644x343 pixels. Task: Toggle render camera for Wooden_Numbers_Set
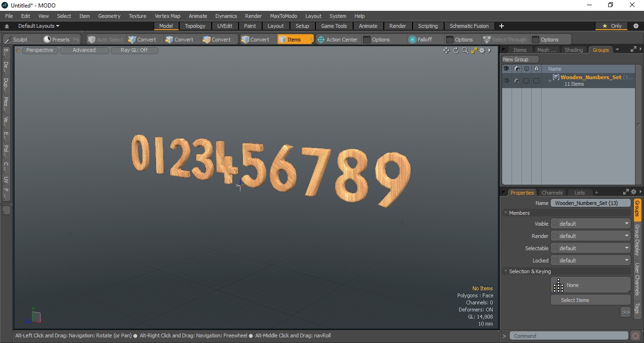pyautogui.click(x=517, y=81)
